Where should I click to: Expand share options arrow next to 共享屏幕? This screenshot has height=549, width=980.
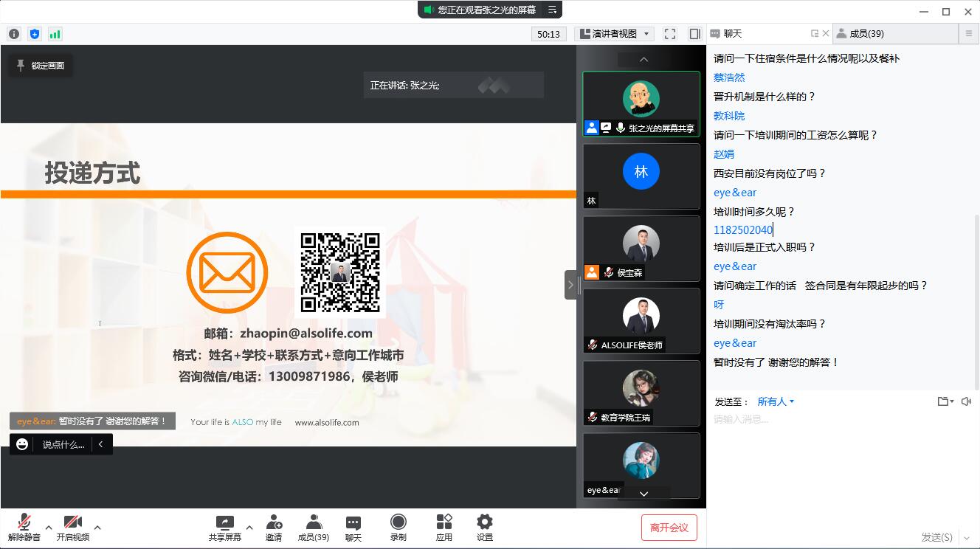coord(249,528)
